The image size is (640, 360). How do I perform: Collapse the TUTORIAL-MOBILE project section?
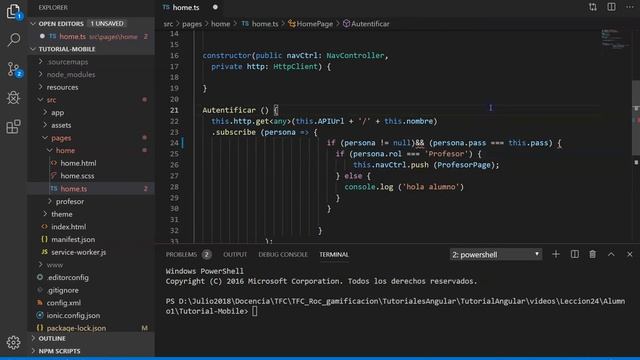91,49
